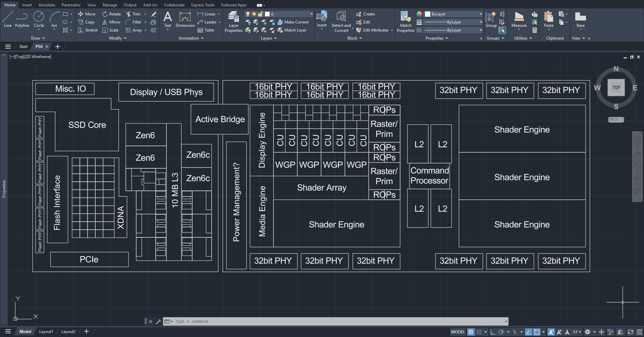Toggle snap mode in status bar
Image resolution: width=644 pixels, height=337 pixels.
tap(479, 332)
